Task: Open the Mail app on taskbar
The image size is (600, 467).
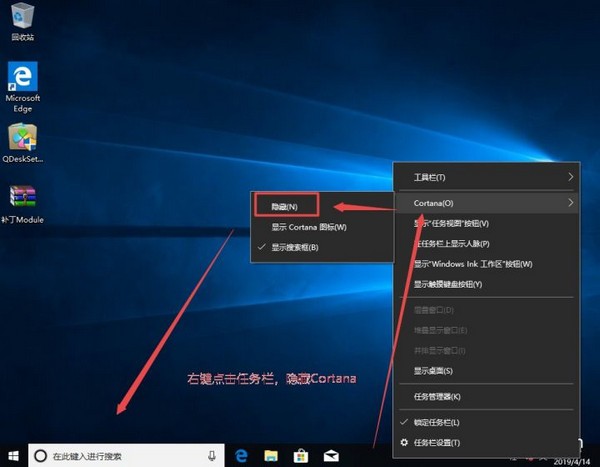Action: click(330, 456)
